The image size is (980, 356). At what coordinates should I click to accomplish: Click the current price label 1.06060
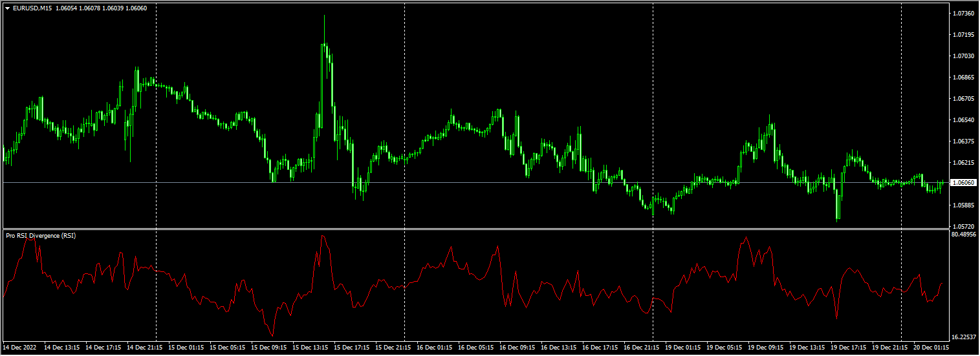(x=963, y=183)
